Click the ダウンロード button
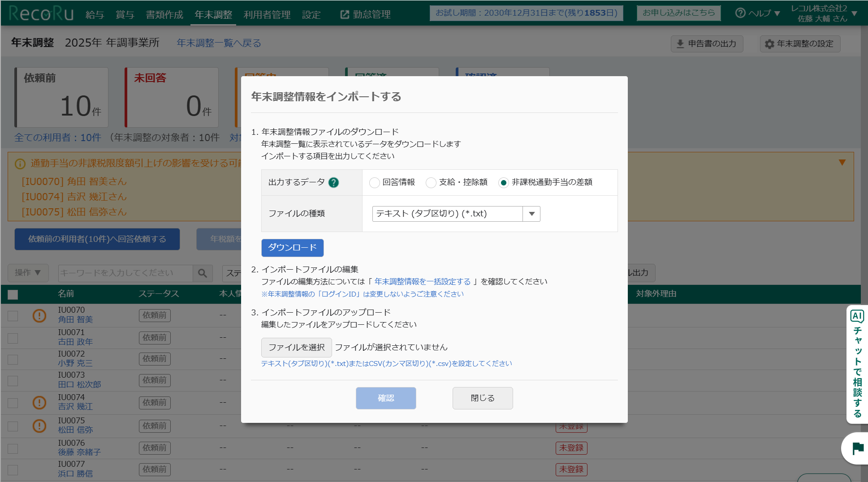The height and width of the screenshot is (482, 868). pyautogui.click(x=292, y=248)
